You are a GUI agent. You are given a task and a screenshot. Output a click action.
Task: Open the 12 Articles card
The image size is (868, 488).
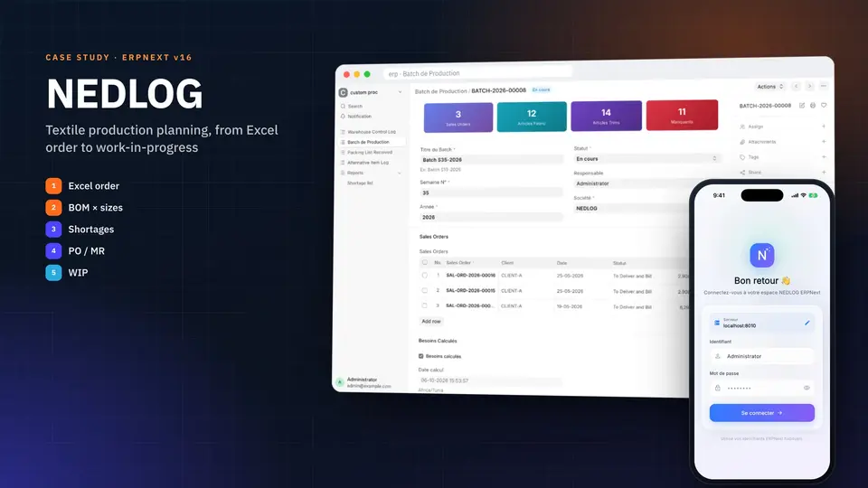[532, 117]
